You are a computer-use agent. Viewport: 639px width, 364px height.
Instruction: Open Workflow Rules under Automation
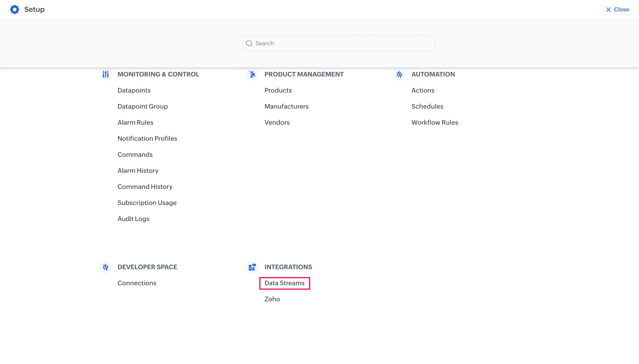click(x=435, y=122)
